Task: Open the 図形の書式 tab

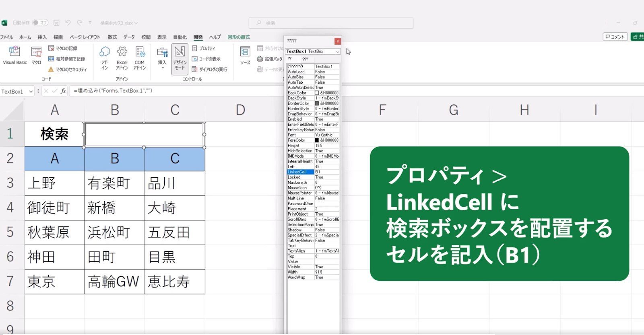Action: (x=239, y=37)
